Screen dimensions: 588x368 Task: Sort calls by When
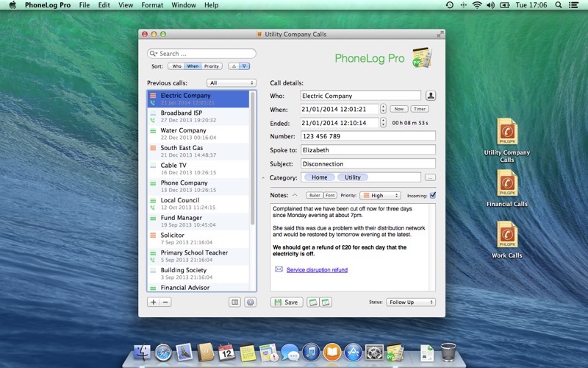pos(193,66)
